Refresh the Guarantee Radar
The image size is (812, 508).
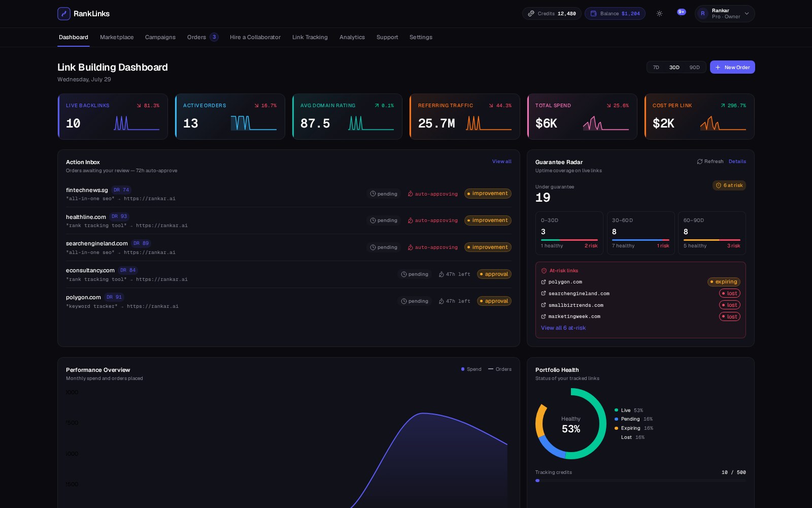tap(710, 162)
